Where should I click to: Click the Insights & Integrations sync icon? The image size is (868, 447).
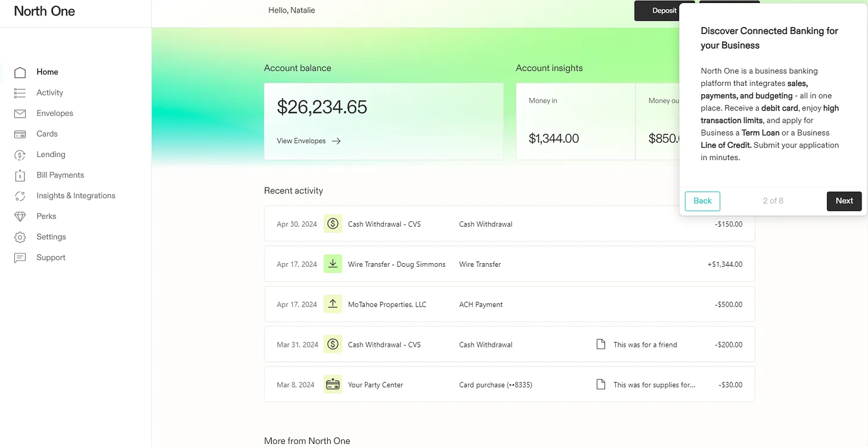pyautogui.click(x=20, y=196)
